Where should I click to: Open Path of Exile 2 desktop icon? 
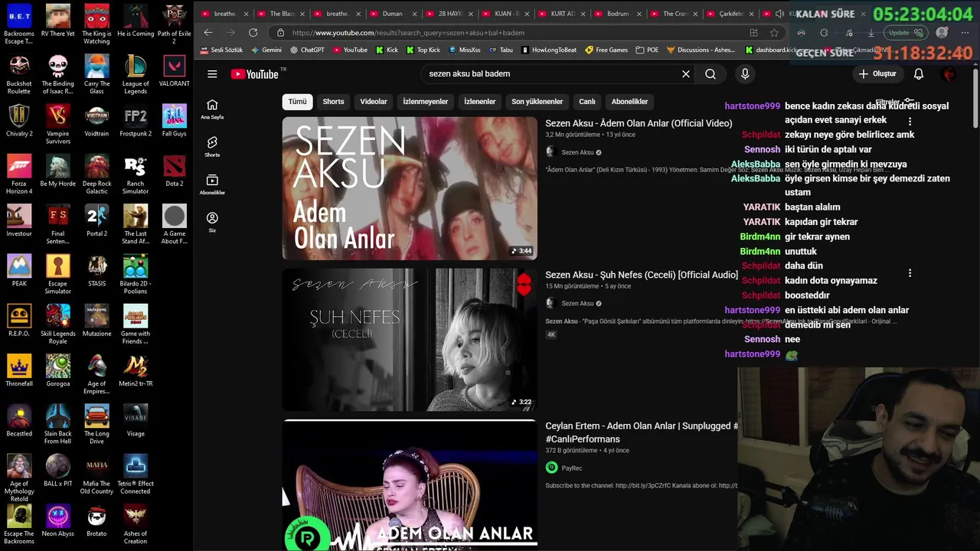point(175,24)
